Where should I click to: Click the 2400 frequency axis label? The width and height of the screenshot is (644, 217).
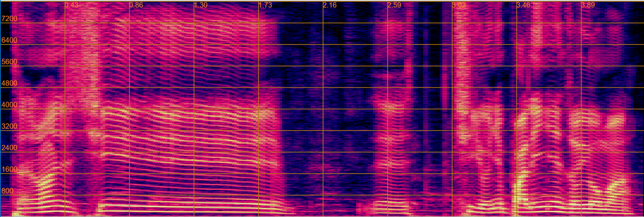(x=9, y=148)
